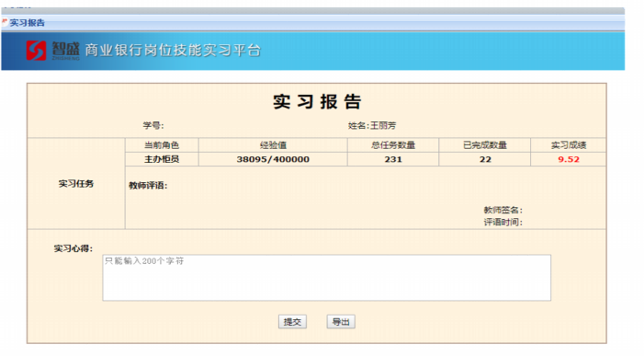Click the 当前角色 column header
644x356 pixels.
[x=162, y=145]
